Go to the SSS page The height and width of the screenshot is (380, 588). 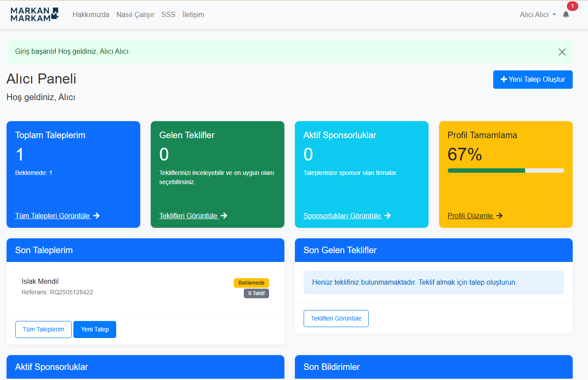point(168,14)
